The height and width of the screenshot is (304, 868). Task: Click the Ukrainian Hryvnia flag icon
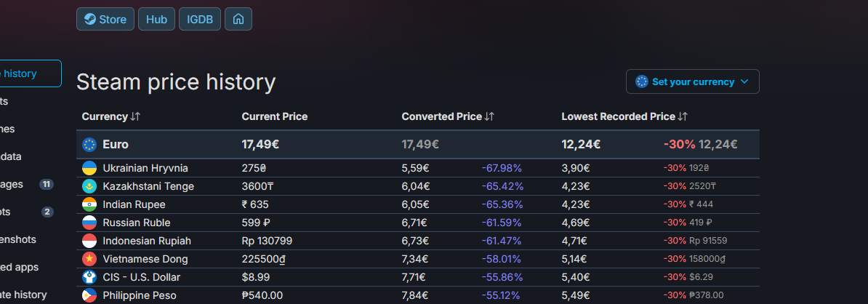pyautogui.click(x=89, y=168)
